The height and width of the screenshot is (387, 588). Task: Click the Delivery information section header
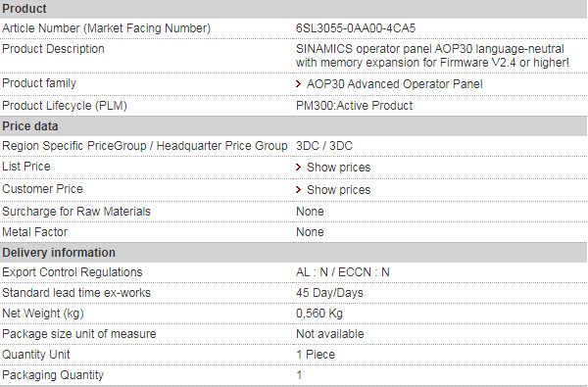pos(293,253)
